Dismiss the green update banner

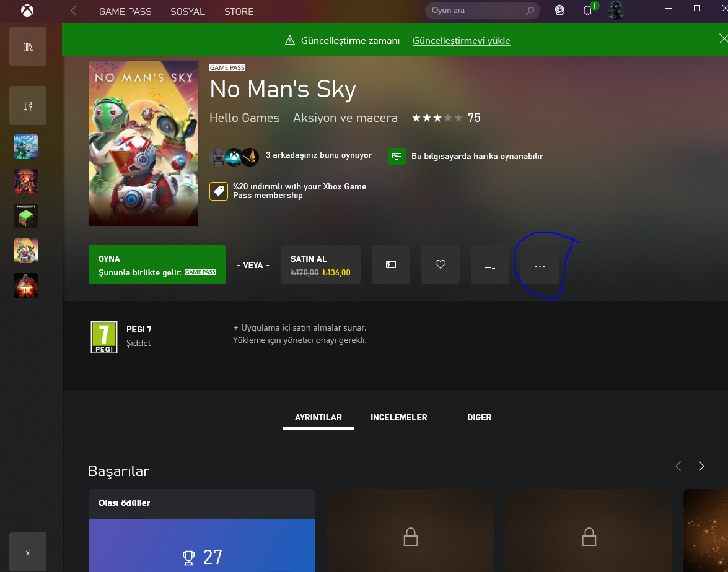723,39
